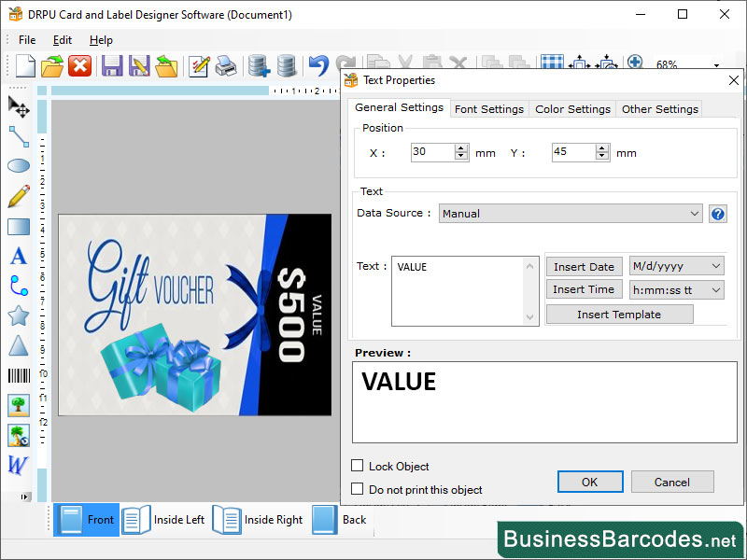Viewport: 747px width, 560px height.
Task: Decrease X position with down arrow
Action: (x=460, y=157)
